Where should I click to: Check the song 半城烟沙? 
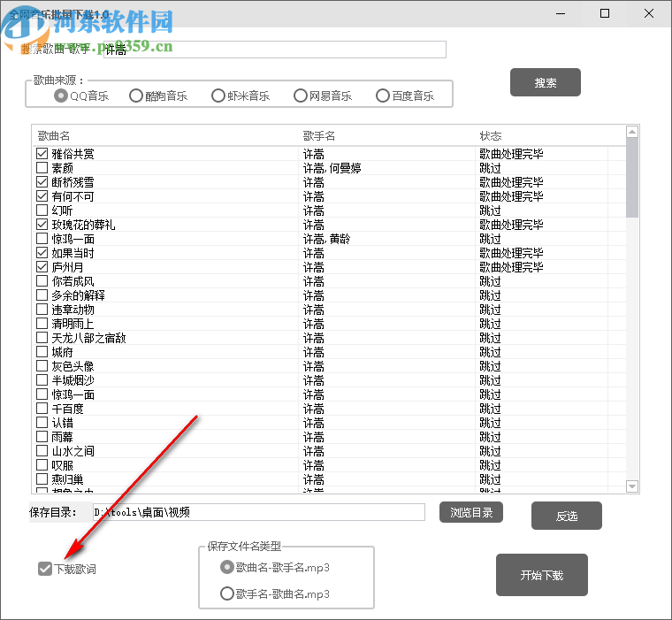[42, 380]
